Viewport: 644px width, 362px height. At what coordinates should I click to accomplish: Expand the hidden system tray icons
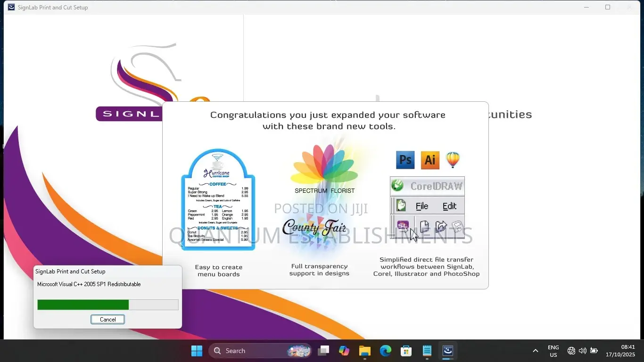click(535, 351)
